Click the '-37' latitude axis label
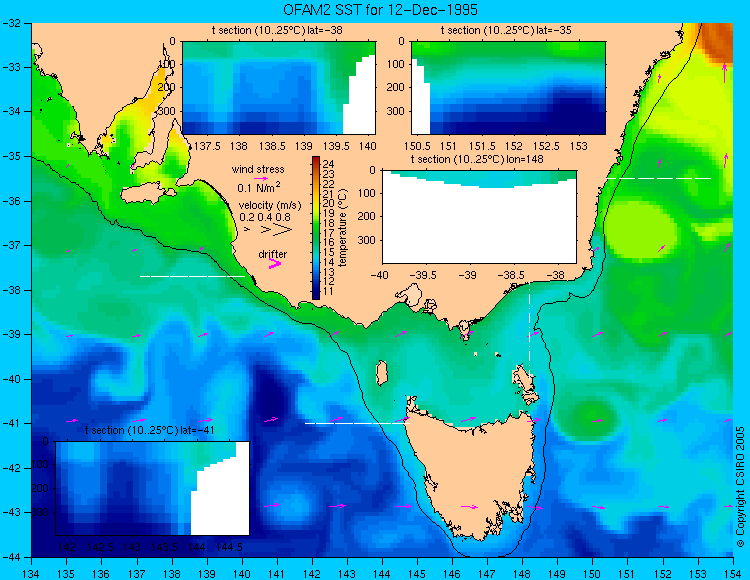Image resolution: width=750 pixels, height=580 pixels. (x=11, y=245)
